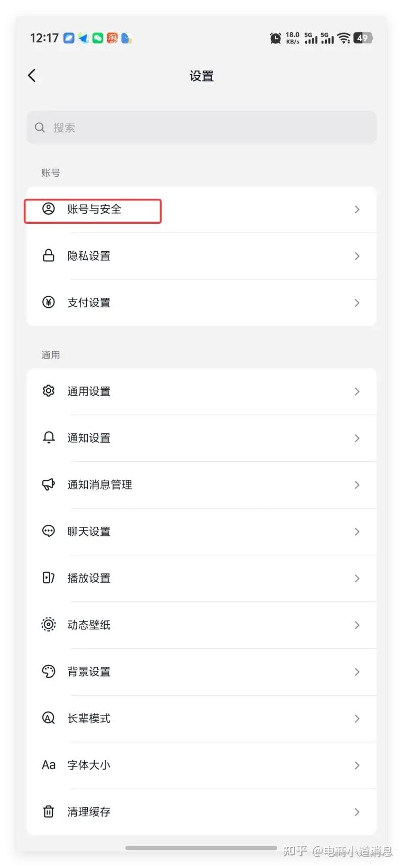This screenshot has height=868, width=403.
Task: Open the 长辈模式 menu item
Action: coord(89,718)
